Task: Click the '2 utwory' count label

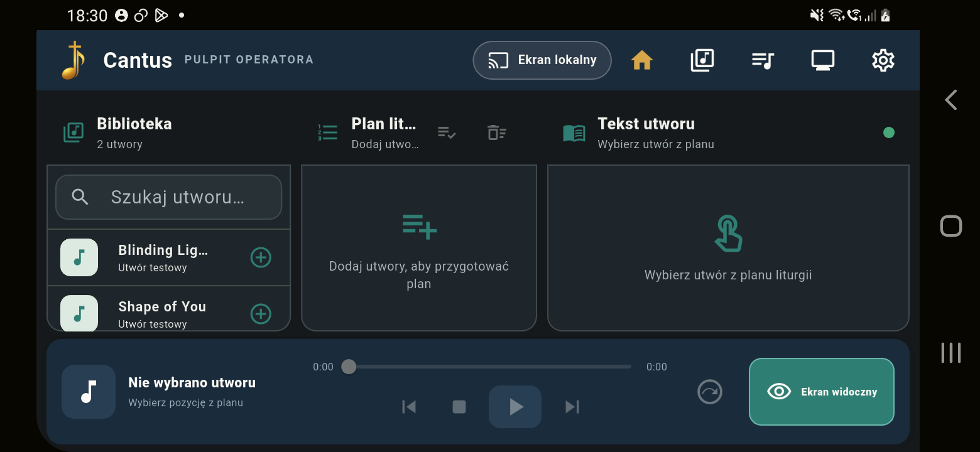Action: click(120, 144)
